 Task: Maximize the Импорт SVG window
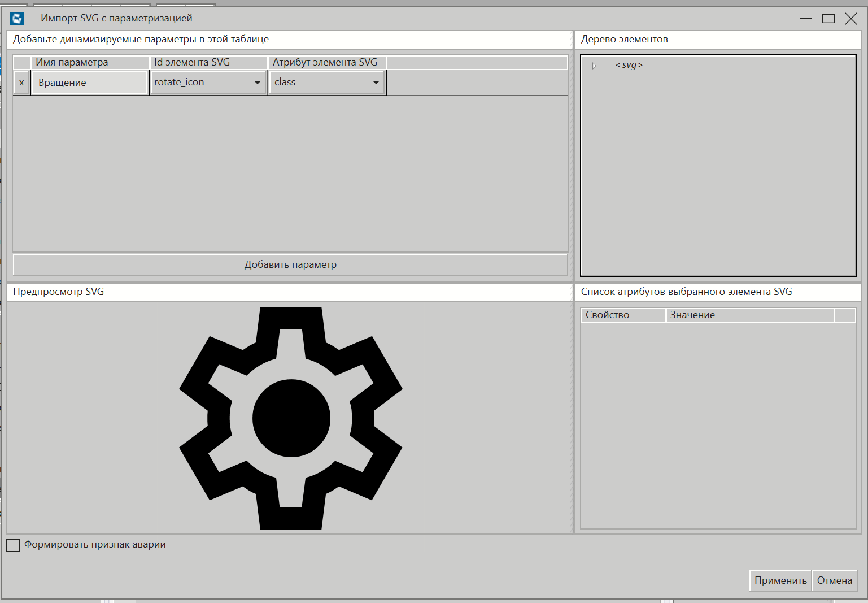pyautogui.click(x=828, y=19)
